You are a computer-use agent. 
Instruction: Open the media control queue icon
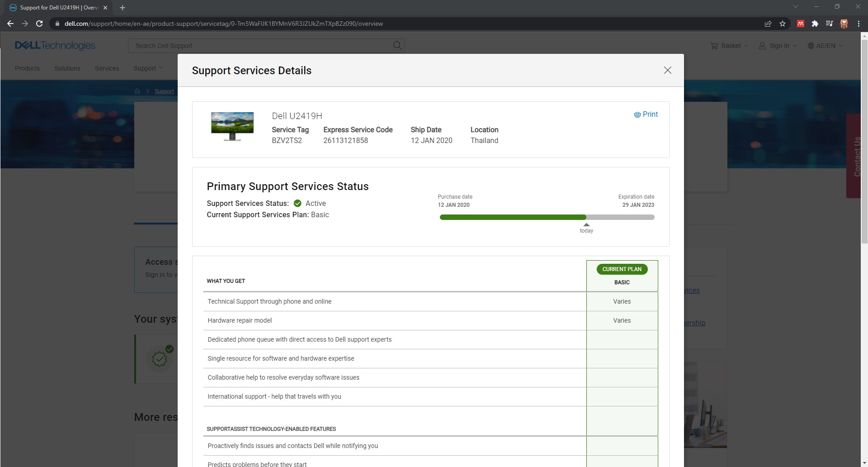tap(829, 24)
